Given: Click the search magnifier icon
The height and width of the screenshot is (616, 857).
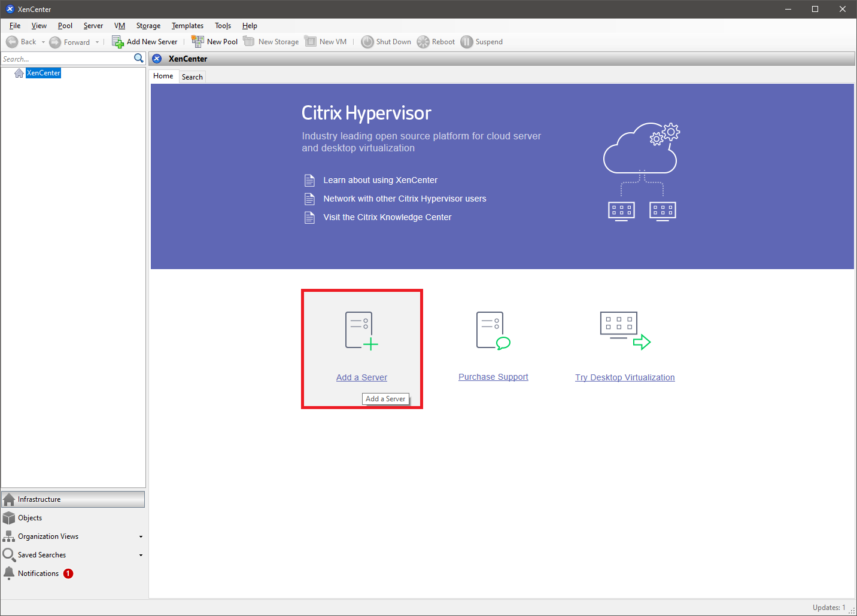Looking at the screenshot, I should [x=139, y=58].
